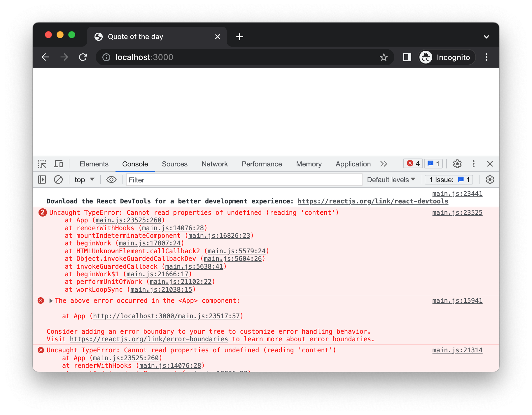Expand the 'above error occurred' message
This screenshot has height=415, width=532.
coord(51,301)
